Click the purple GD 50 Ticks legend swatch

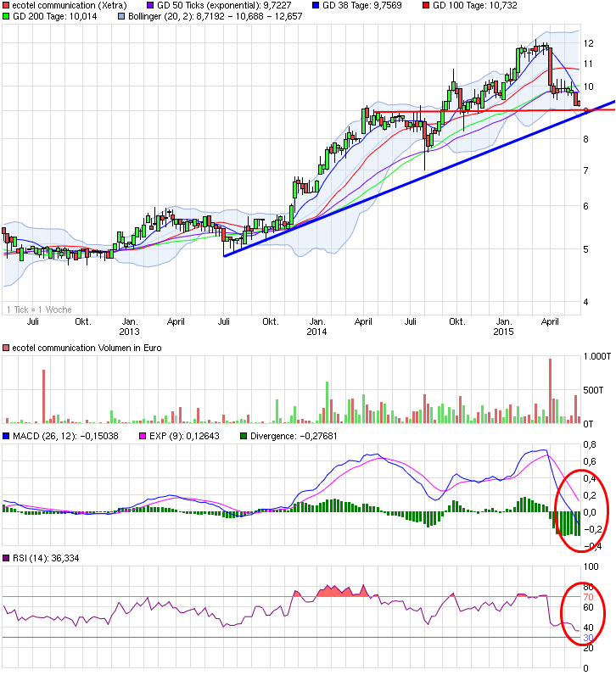tap(150, 6)
